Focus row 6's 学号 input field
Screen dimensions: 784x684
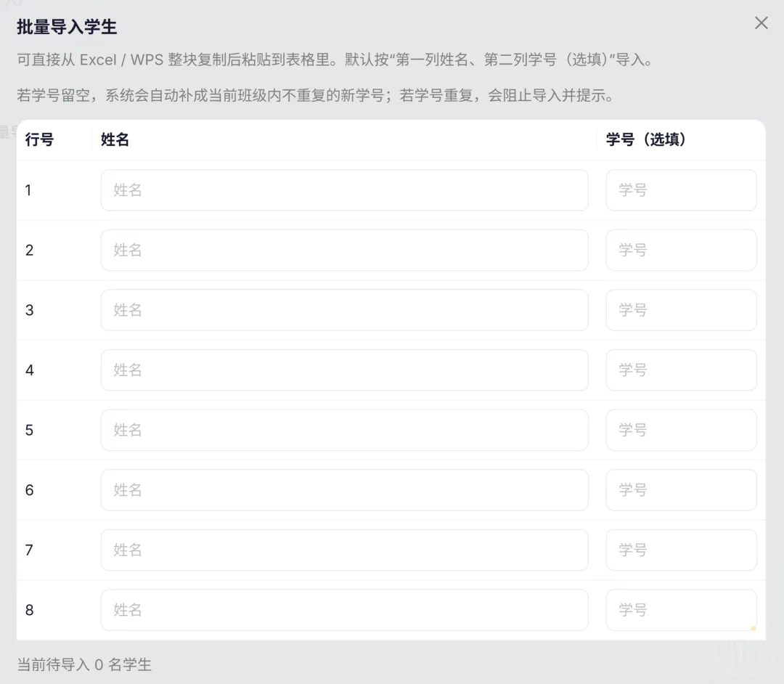coord(681,490)
